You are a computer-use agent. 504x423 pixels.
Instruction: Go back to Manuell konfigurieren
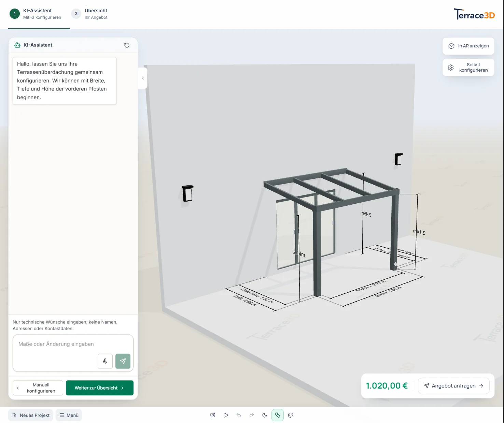tap(38, 388)
